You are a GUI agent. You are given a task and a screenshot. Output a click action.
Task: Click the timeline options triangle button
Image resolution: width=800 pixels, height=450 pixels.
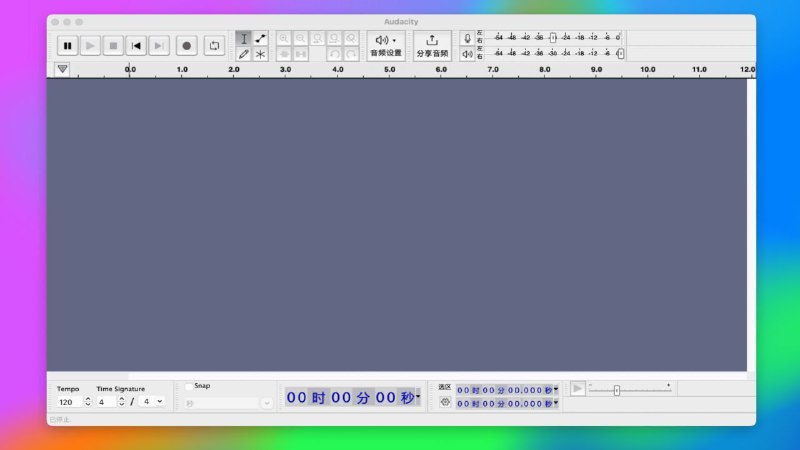[62, 69]
